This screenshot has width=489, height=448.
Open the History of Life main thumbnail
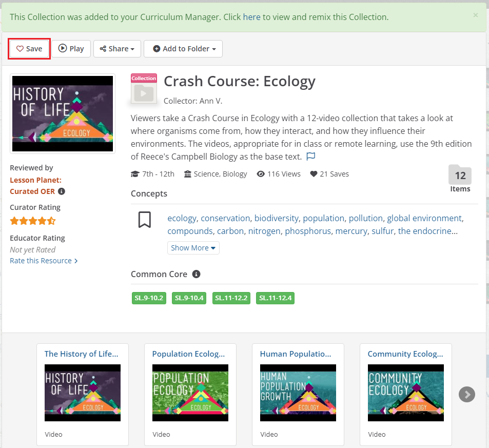[63, 113]
